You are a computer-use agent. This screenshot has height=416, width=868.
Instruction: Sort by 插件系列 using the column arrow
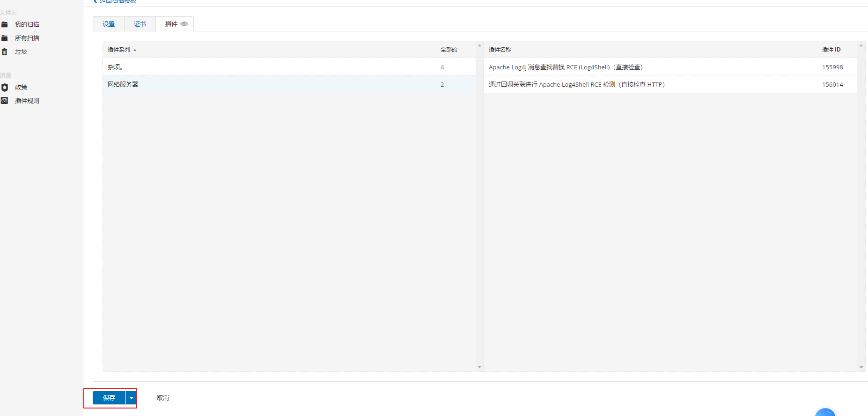135,50
